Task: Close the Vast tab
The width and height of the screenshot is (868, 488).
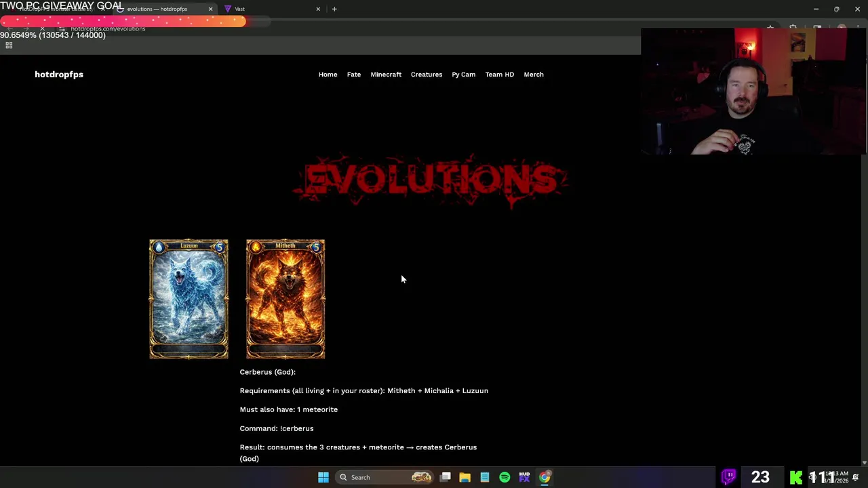Action: coord(318,9)
